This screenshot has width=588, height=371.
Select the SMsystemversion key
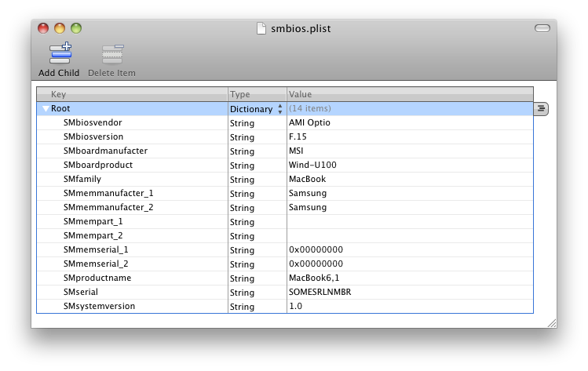tap(99, 306)
